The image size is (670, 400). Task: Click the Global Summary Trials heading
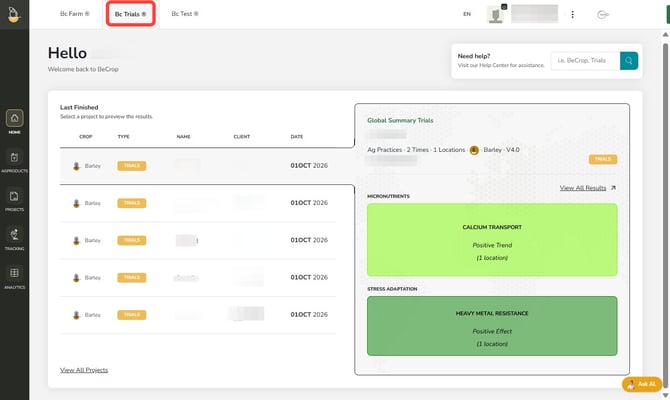400,121
